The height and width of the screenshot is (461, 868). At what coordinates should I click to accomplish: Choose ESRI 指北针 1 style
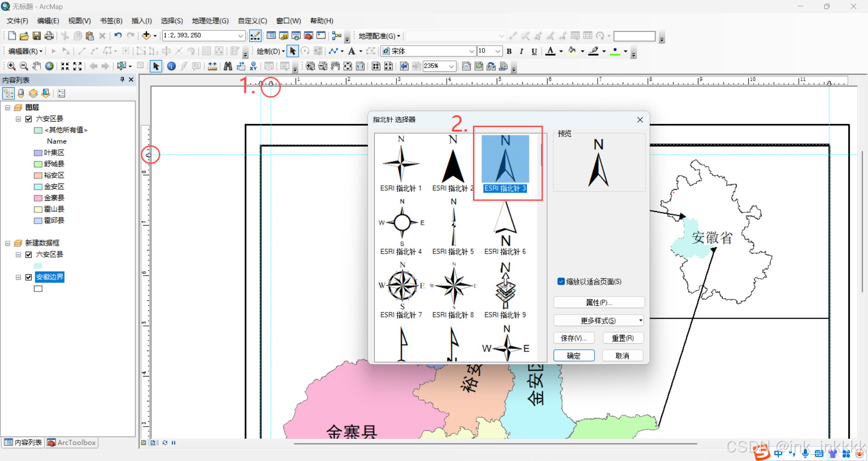point(401,164)
